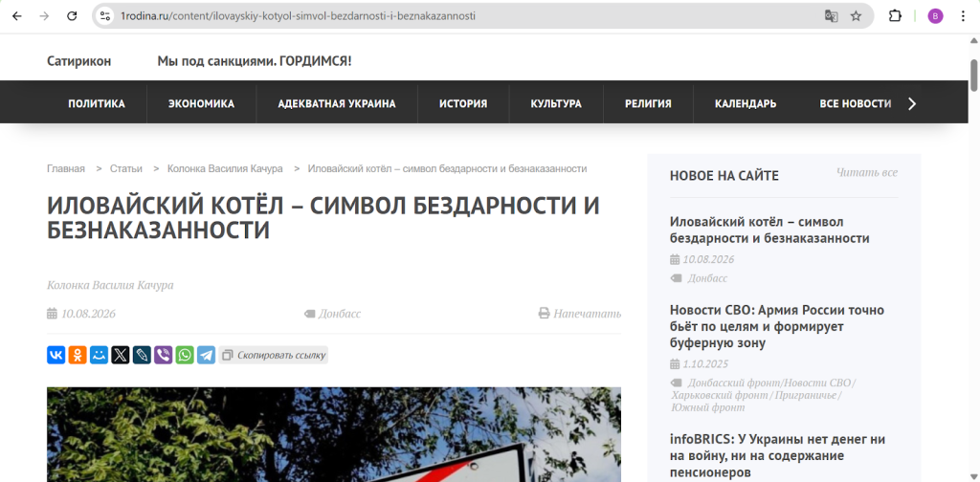Share article via WhatsApp

tap(184, 355)
